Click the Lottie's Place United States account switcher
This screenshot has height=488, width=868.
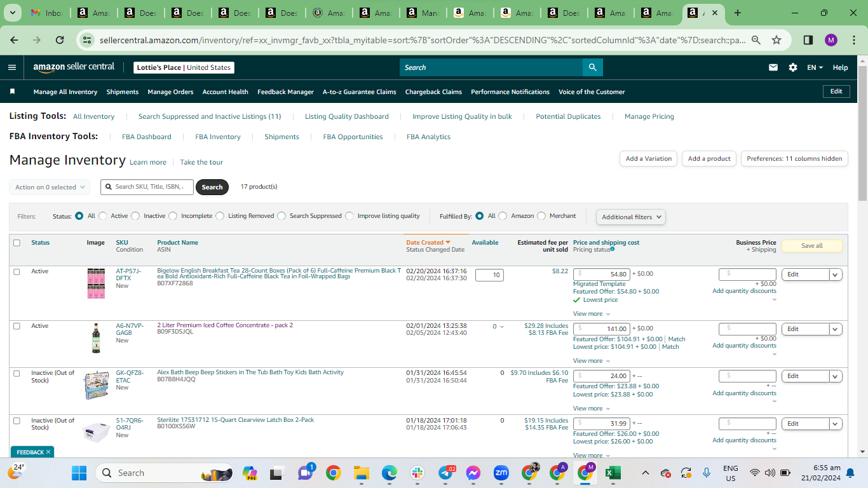coord(184,67)
